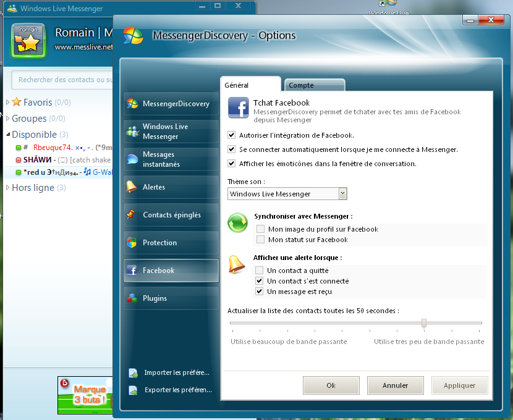Select the SHĀWИ contact row

[x=58, y=160]
